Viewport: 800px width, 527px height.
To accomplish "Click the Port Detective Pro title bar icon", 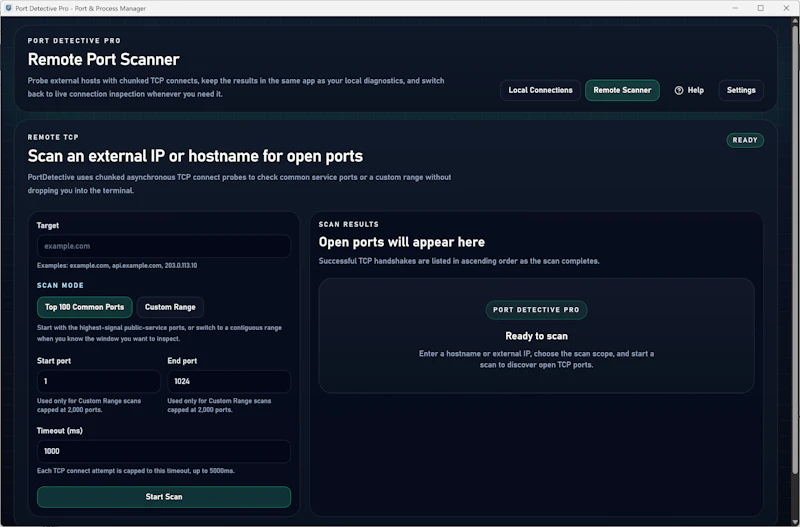I will point(8,8).
